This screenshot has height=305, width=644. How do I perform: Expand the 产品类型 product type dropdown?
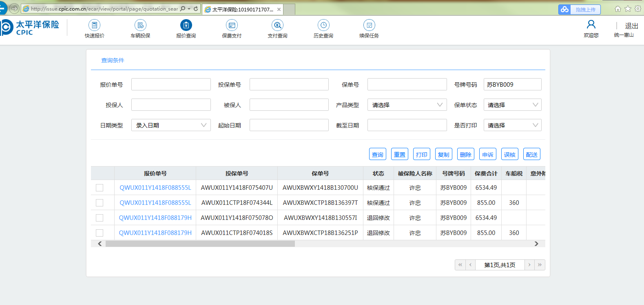coord(407,105)
